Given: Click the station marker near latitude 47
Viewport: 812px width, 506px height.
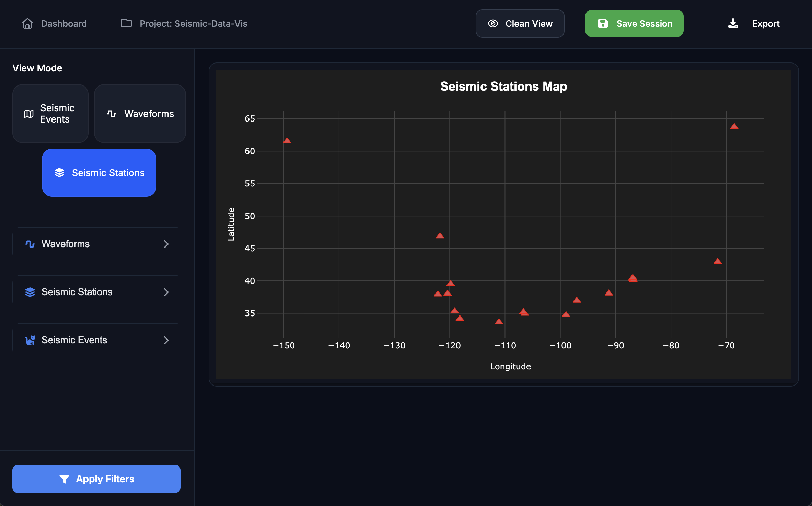Looking at the screenshot, I should click(440, 236).
